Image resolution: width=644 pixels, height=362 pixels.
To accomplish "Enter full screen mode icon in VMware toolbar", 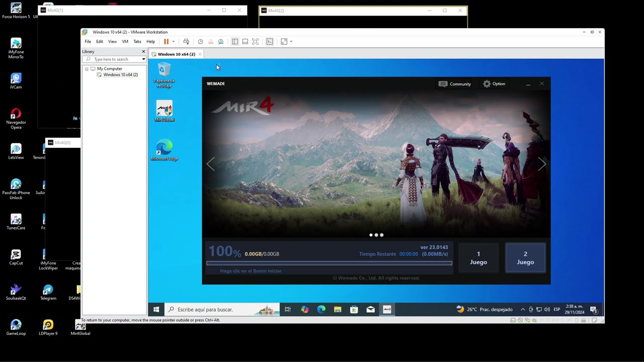I will pos(255,42).
